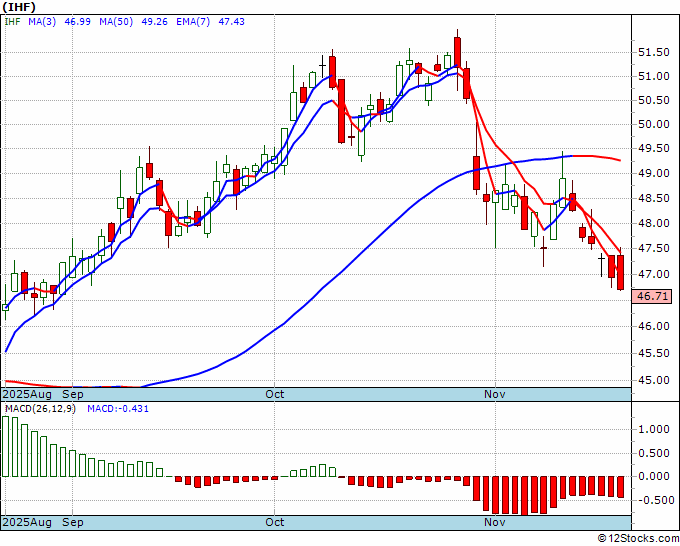Click Oct on the price chart time axis
Image resolution: width=680 pixels, height=546 pixels.
click(x=275, y=394)
